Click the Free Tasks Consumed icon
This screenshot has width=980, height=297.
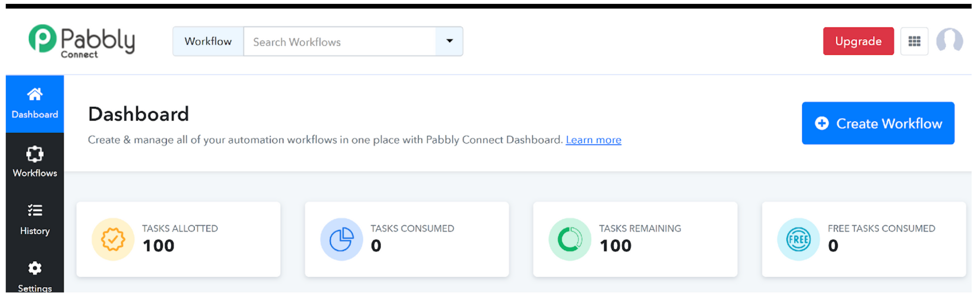tap(798, 239)
